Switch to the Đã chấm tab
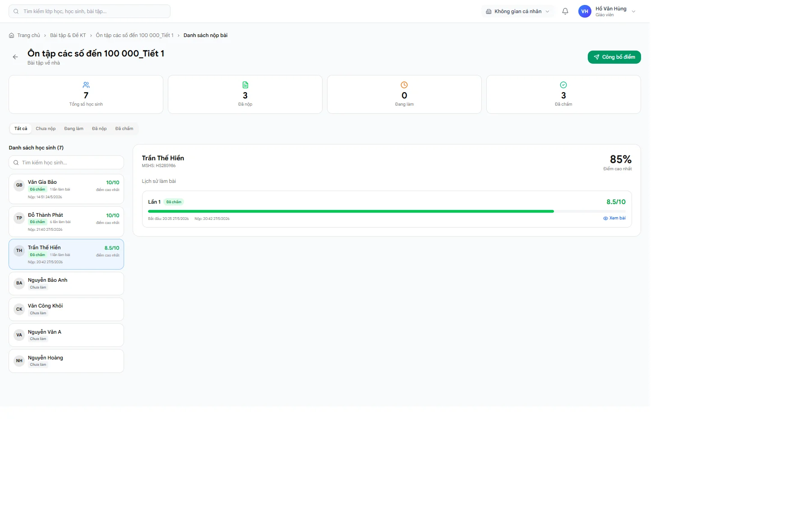The image size is (812, 508). pos(124,129)
